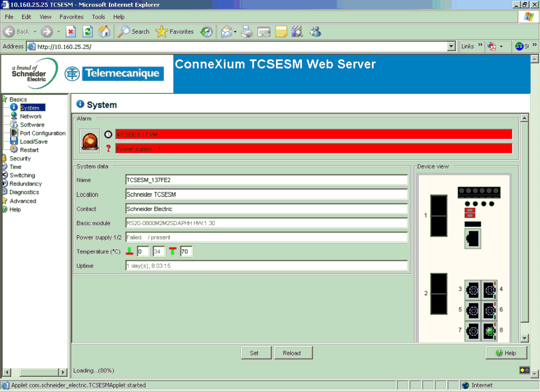The width and height of the screenshot is (540, 392).
Task: Open the Search toolbar button
Action: pyautogui.click(x=134, y=32)
